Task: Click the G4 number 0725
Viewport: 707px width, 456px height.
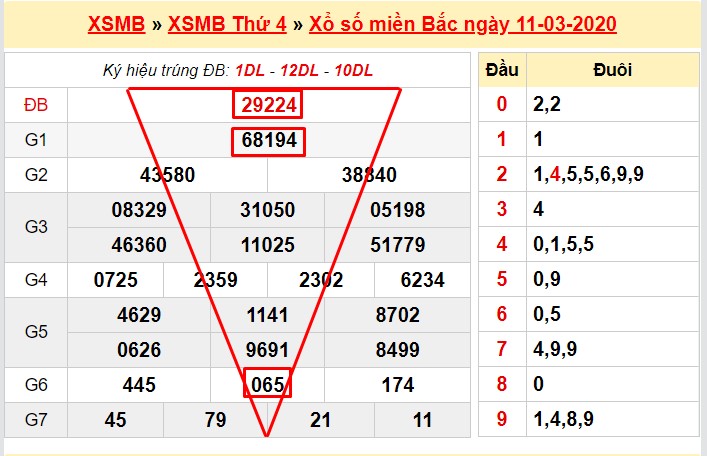Action: coord(116,281)
